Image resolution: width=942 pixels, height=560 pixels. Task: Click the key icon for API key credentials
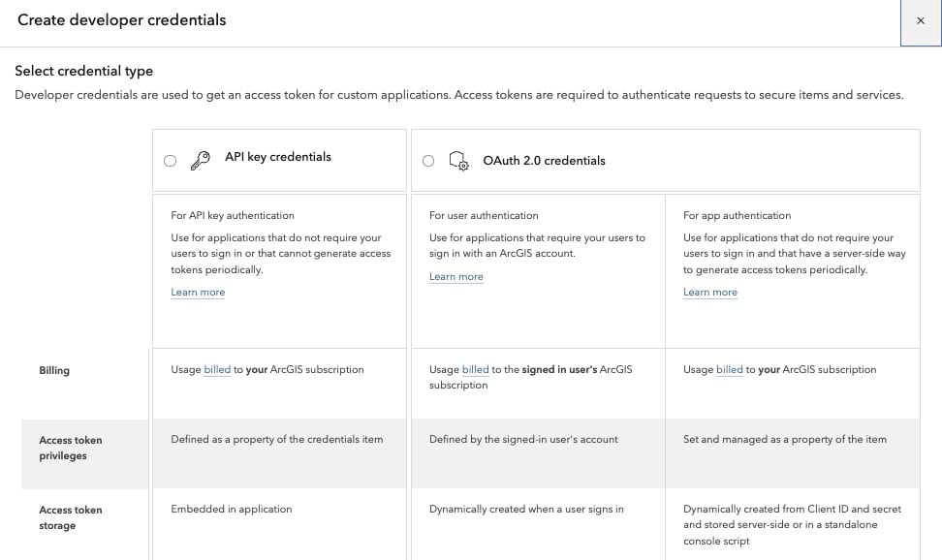201,161
